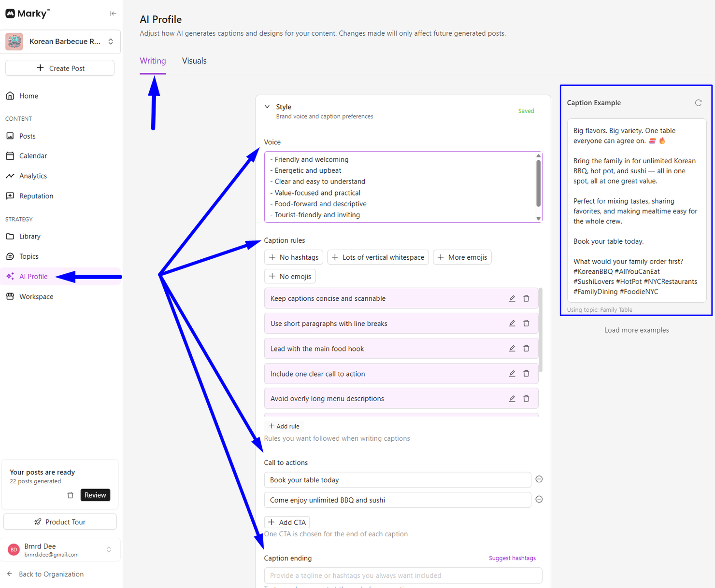Screen dimensions: 715x588
Task: Edit the 'Avoid overly long menu descriptions' rule
Action: pos(512,399)
